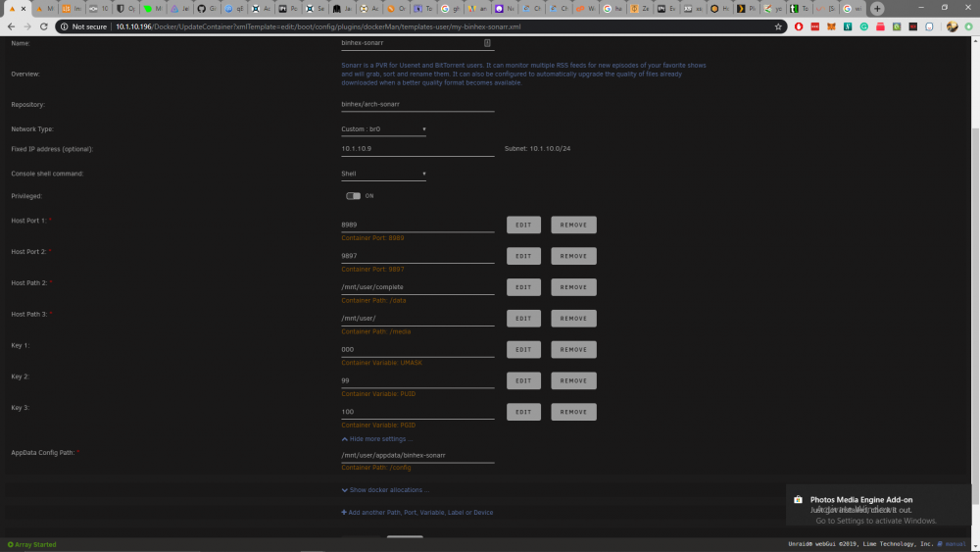Viewport: 980px width, 552px height.
Task: Click the Host Path 2 input field
Action: (417, 287)
